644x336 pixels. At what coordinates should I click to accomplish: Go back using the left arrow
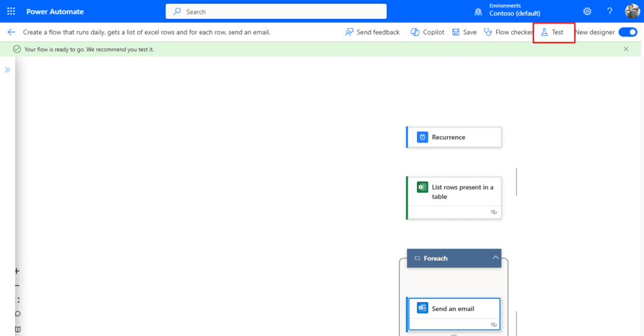coord(11,32)
